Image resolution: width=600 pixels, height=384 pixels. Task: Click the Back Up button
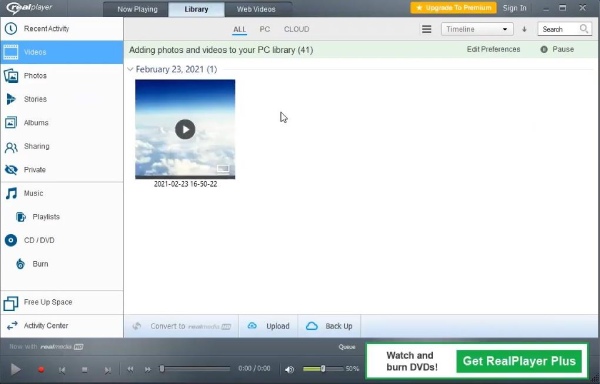click(x=329, y=326)
